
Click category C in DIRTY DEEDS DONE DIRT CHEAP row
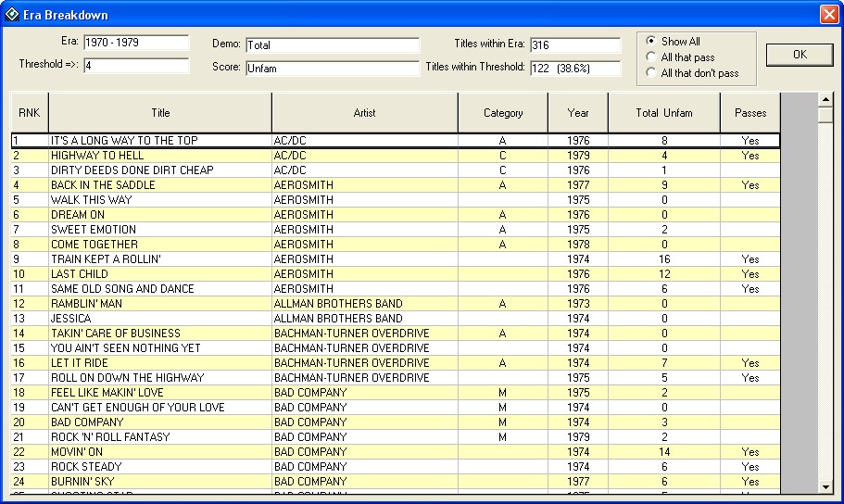[x=502, y=170]
